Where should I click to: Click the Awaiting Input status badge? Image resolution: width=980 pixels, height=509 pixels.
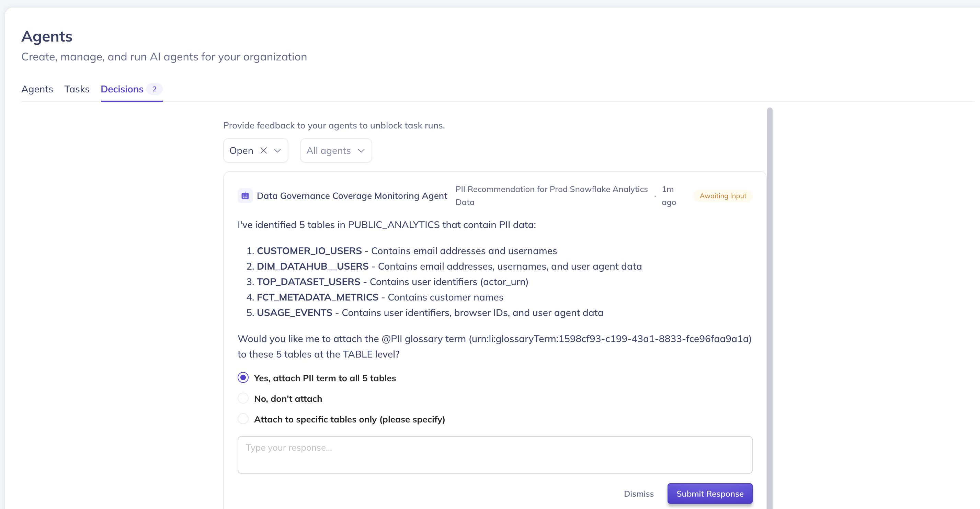pyautogui.click(x=722, y=196)
